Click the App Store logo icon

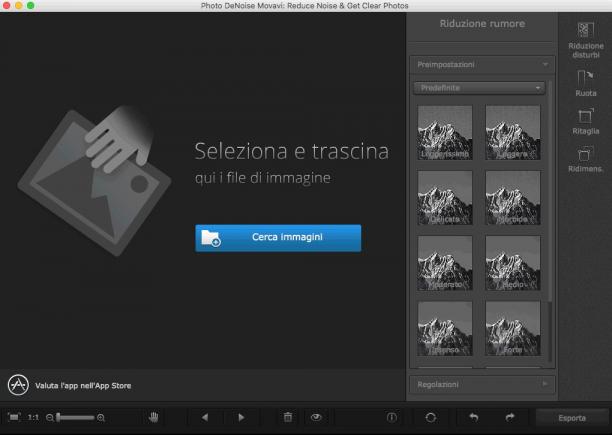click(18, 385)
